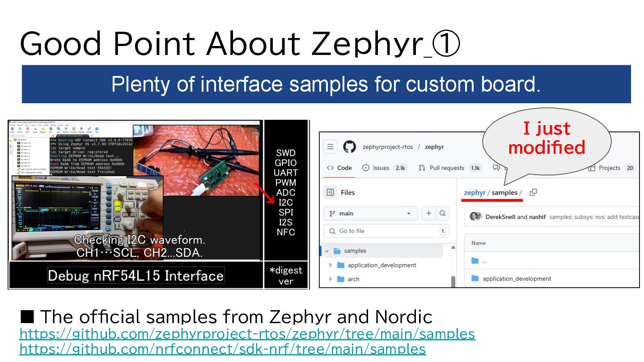
Task: Expand the arch folder chevron
Action: click(330, 279)
